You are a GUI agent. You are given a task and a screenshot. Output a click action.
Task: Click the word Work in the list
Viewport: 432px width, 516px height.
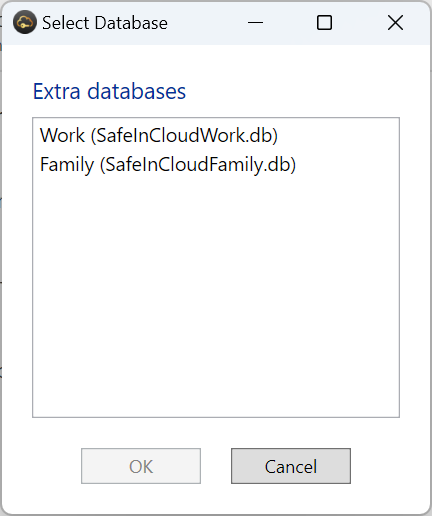pos(62,135)
